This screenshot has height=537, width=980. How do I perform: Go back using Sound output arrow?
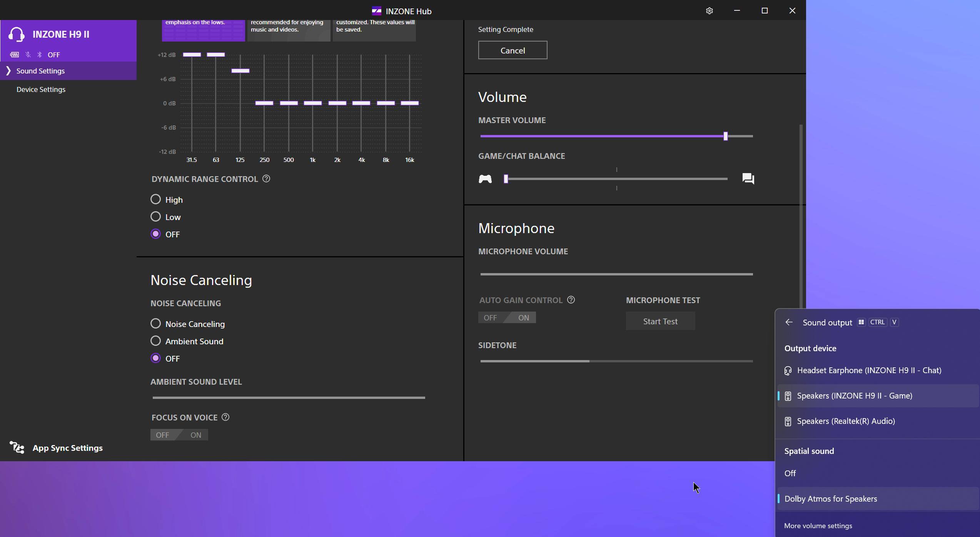click(x=789, y=322)
